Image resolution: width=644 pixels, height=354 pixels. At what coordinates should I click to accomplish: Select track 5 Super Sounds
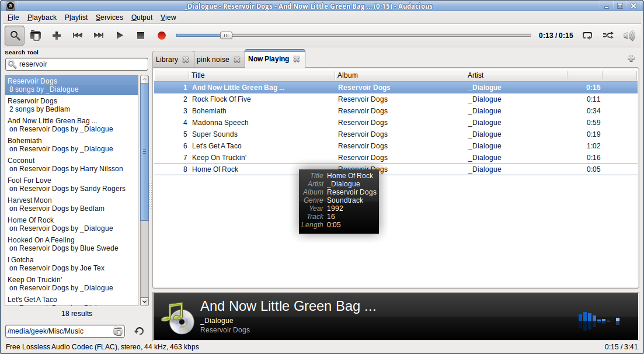tap(396, 134)
